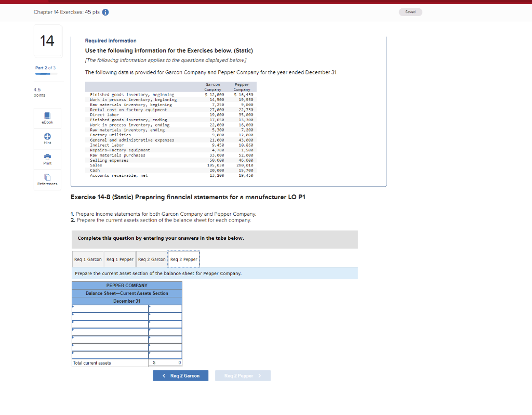Open the eBook resource
Screen dimensions: 532x415
47,119
